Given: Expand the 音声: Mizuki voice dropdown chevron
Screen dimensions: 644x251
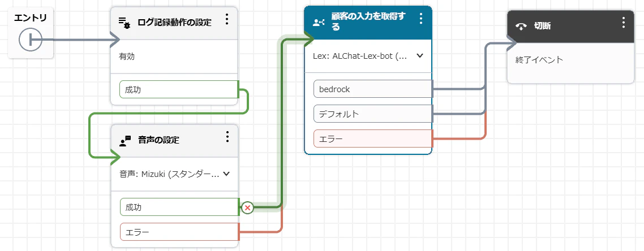Looking at the screenshot, I should (226, 174).
